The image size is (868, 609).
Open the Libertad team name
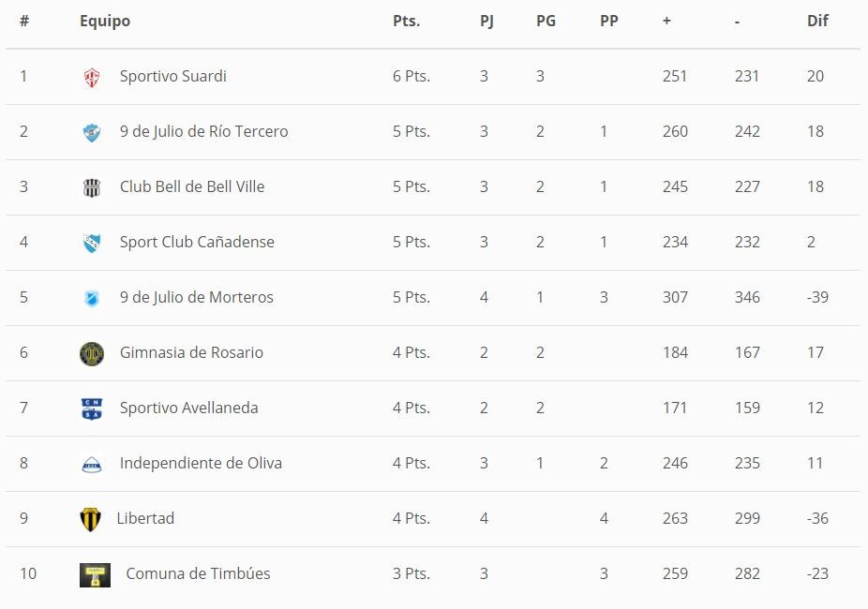point(145,518)
